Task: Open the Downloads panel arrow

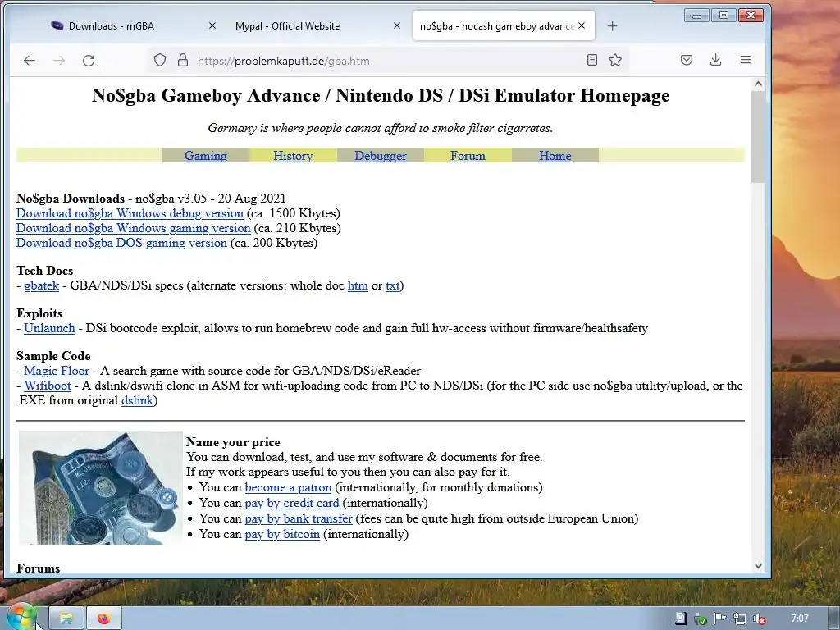Action: [x=715, y=60]
